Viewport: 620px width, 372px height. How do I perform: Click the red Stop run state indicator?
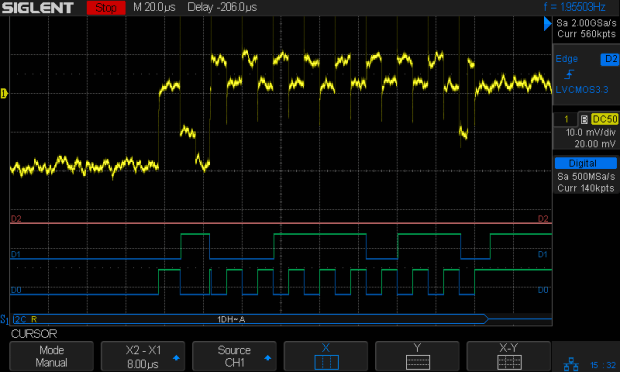(106, 8)
